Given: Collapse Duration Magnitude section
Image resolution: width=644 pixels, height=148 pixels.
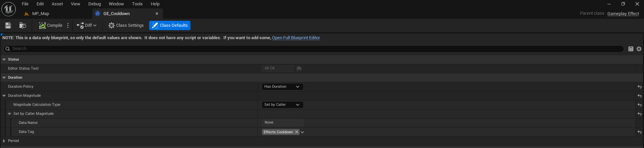Looking at the screenshot, I should click(4, 95).
